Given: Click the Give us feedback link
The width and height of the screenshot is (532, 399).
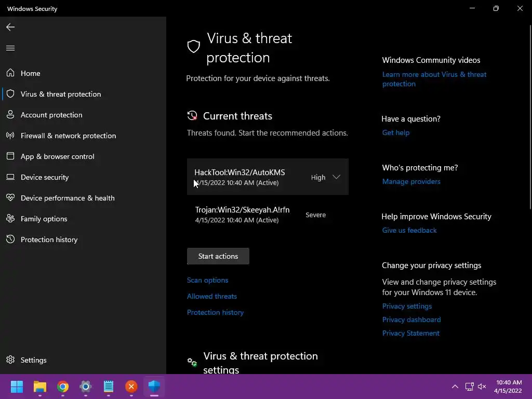Looking at the screenshot, I should (x=409, y=230).
